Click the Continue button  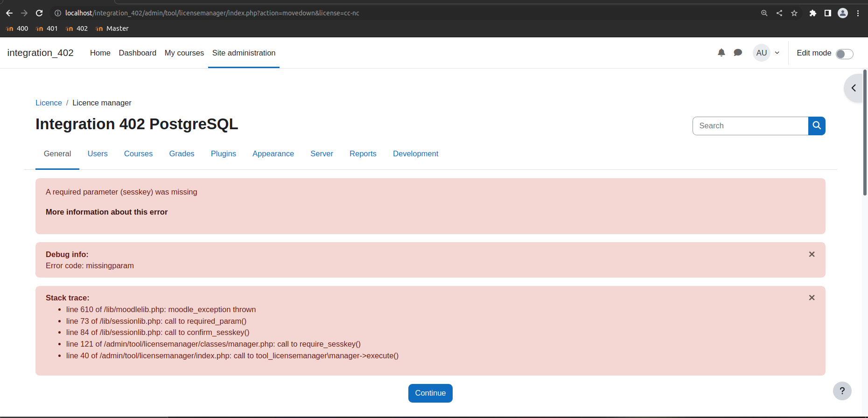click(430, 393)
